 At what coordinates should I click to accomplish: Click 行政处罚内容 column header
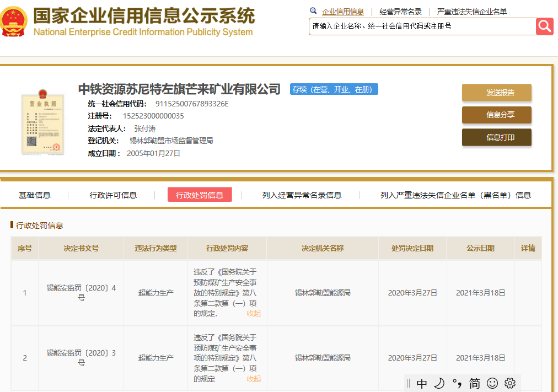point(227,248)
